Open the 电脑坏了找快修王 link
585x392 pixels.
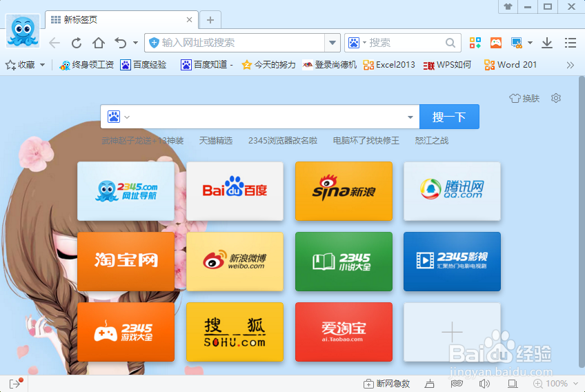(366, 141)
